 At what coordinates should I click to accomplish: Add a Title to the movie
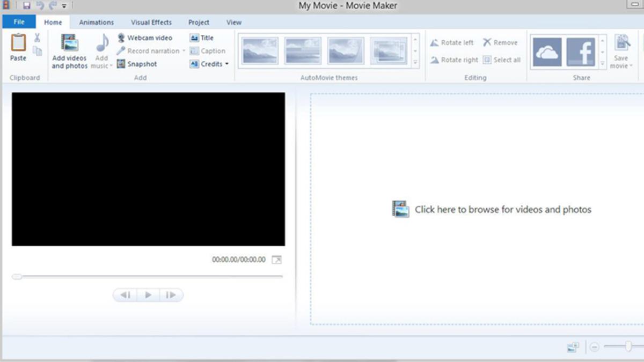[202, 38]
